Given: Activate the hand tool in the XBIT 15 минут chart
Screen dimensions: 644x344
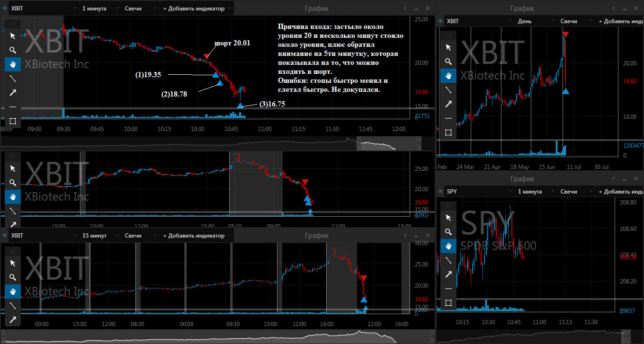Looking at the screenshot, I should 13,291.
